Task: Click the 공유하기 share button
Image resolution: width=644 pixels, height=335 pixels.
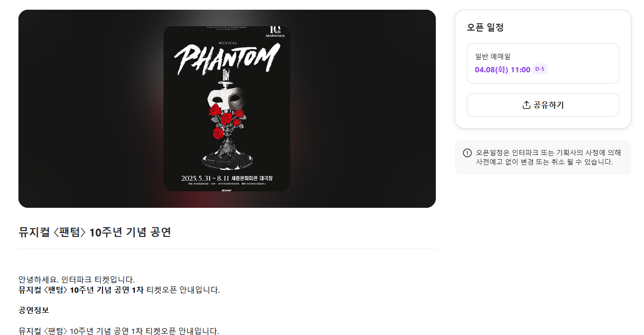Action: [x=543, y=105]
